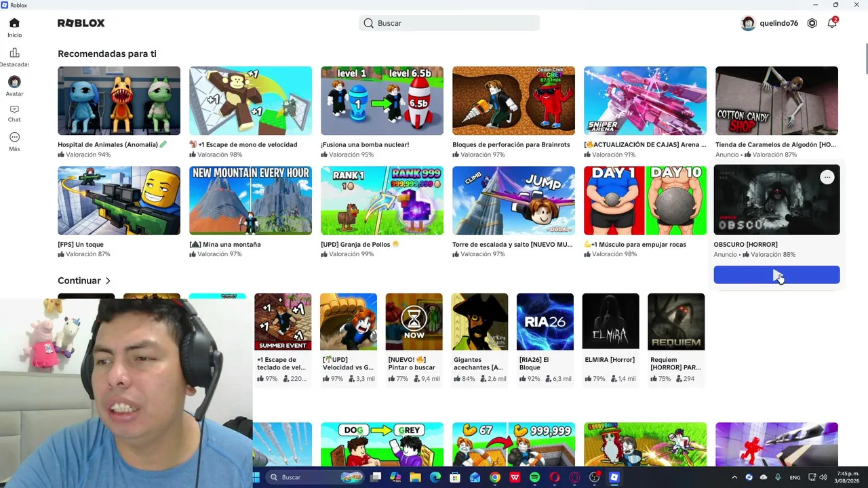Open Destacadas charts in the sidebar
This screenshot has height=488, width=868.
(x=14, y=58)
